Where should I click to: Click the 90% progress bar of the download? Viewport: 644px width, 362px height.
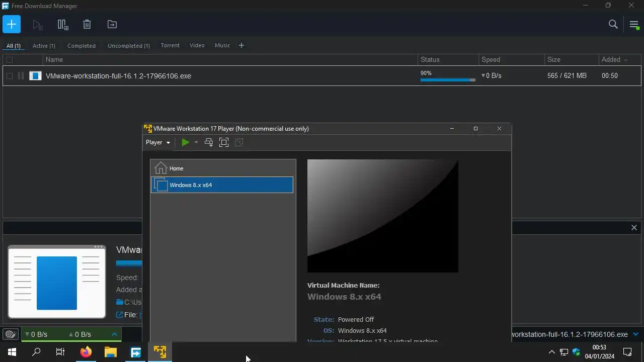point(448,80)
